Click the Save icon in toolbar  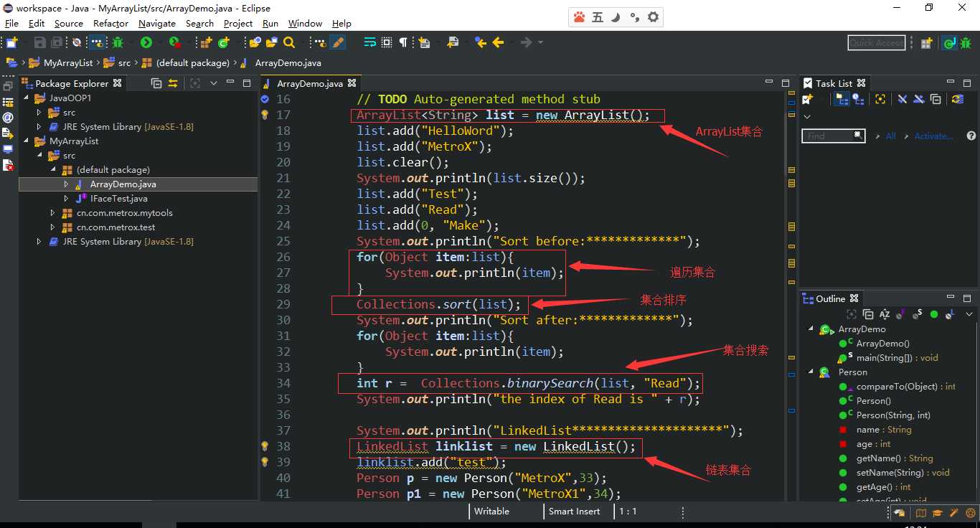tap(39, 43)
